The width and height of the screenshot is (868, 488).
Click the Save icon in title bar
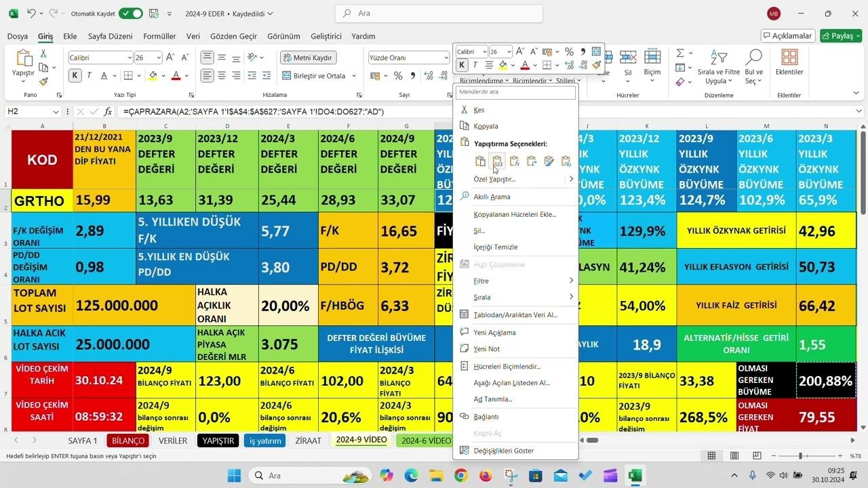153,14
